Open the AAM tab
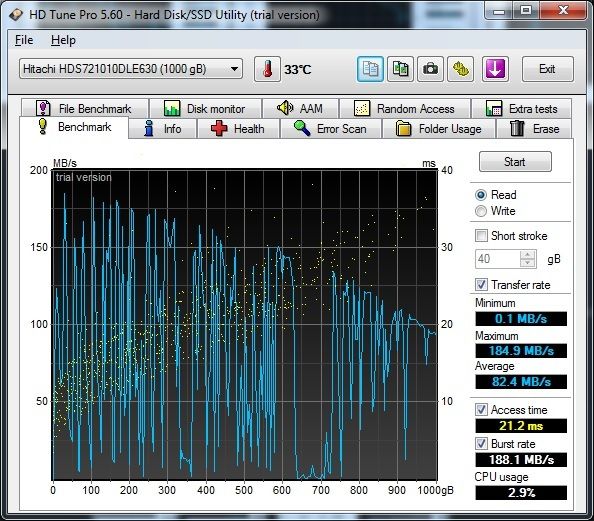Image resolution: width=594 pixels, height=521 pixels. coord(300,109)
